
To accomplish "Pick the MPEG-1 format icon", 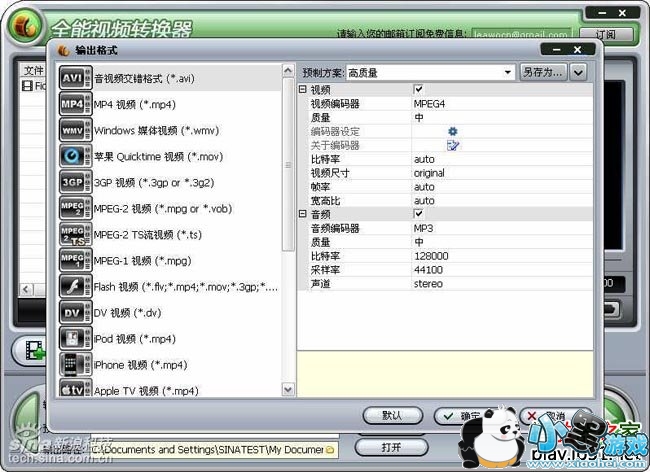I will tap(75, 261).
